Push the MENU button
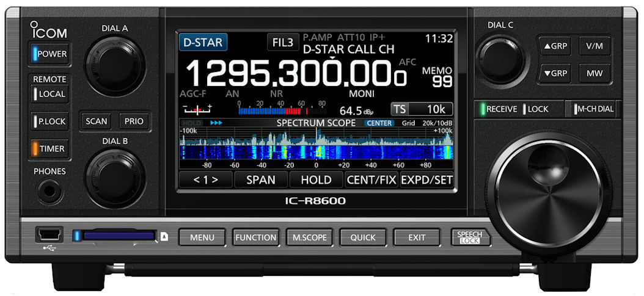The width and height of the screenshot is (644, 296). tap(202, 237)
